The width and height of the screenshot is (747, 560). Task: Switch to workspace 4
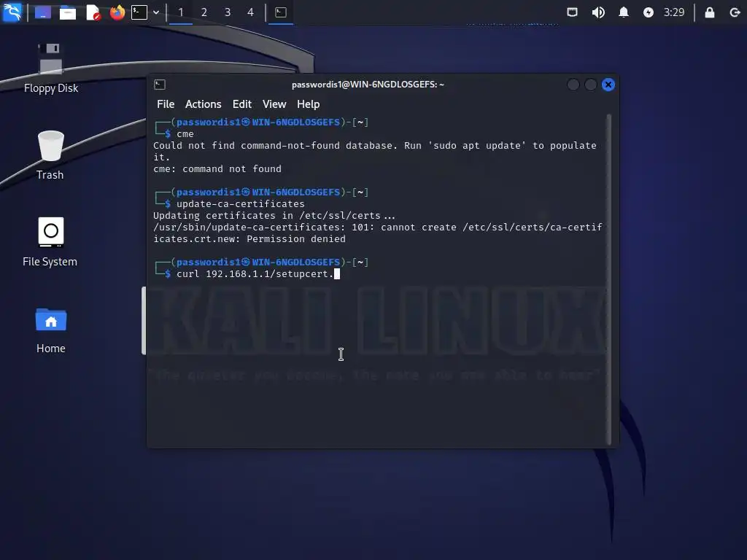pos(251,12)
